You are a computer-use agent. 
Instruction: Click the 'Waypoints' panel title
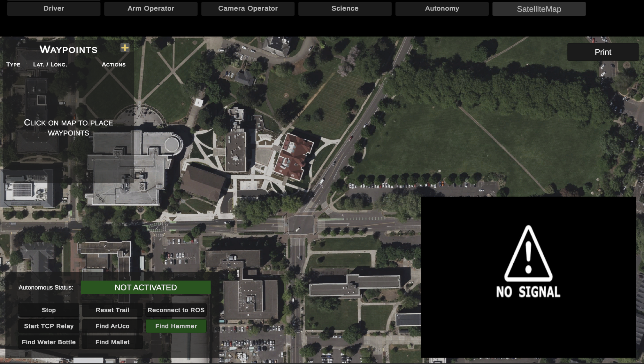[68, 50]
